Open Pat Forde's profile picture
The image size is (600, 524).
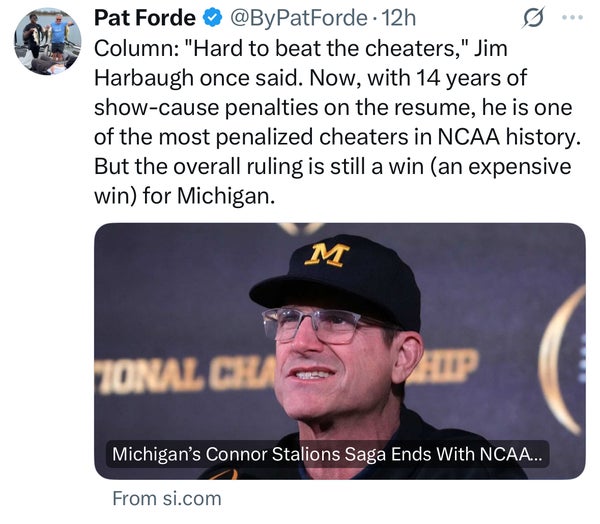[x=48, y=42]
